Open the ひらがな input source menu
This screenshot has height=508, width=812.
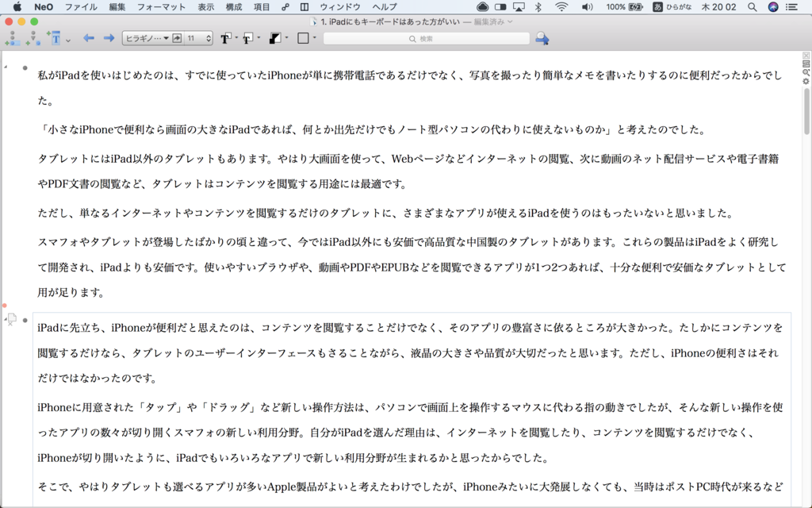click(x=672, y=6)
